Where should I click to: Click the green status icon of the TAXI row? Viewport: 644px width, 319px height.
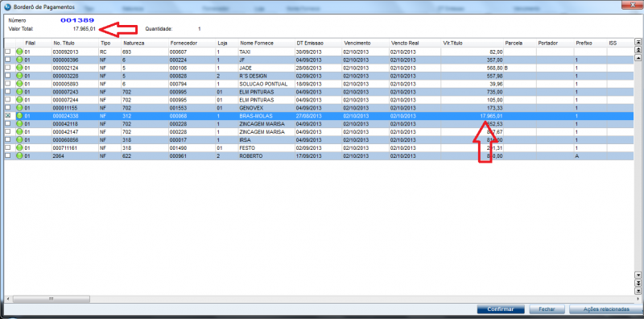coord(19,52)
